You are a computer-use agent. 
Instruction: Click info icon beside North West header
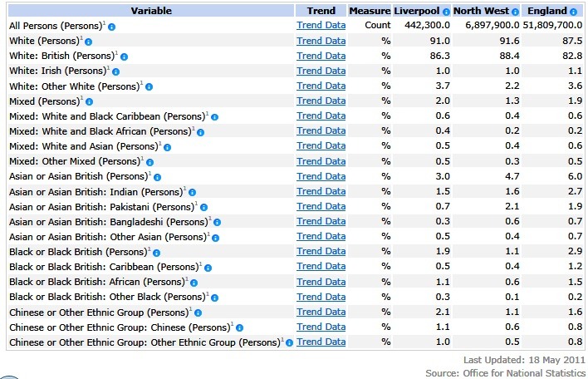coord(516,12)
